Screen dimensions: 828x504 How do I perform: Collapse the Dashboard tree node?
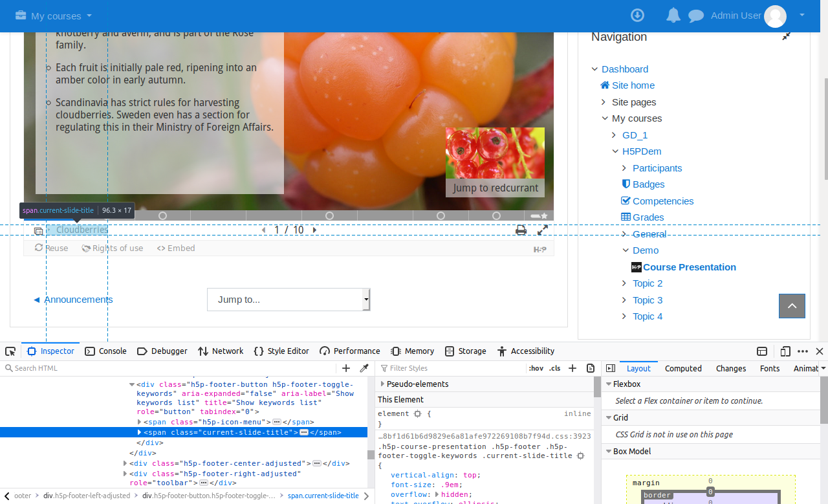coord(595,69)
